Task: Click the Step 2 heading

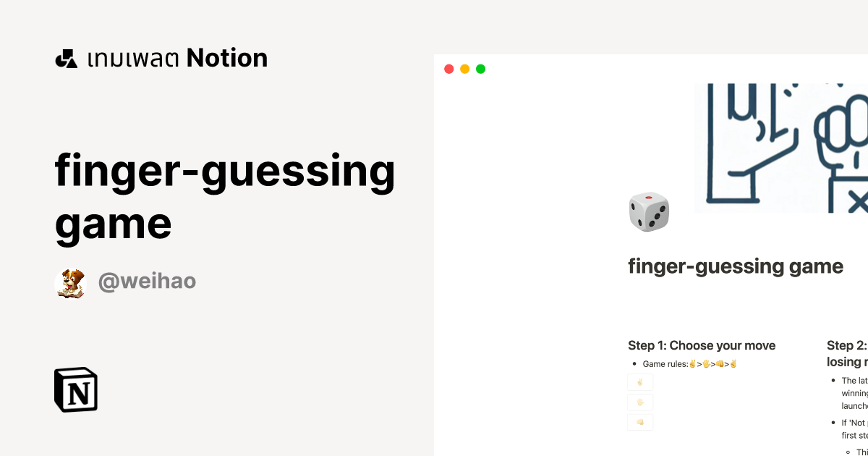Action: 846,353
